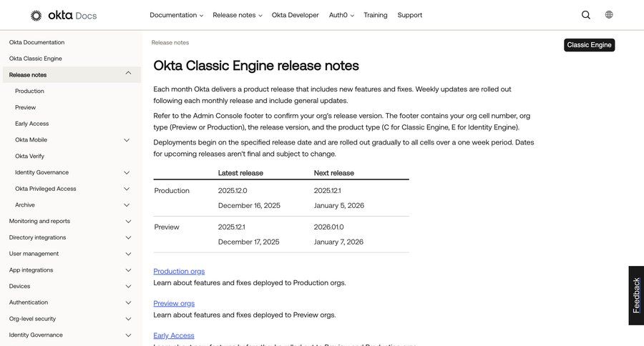Open the Production orgs link
This screenshot has height=346, width=644.
coord(179,272)
